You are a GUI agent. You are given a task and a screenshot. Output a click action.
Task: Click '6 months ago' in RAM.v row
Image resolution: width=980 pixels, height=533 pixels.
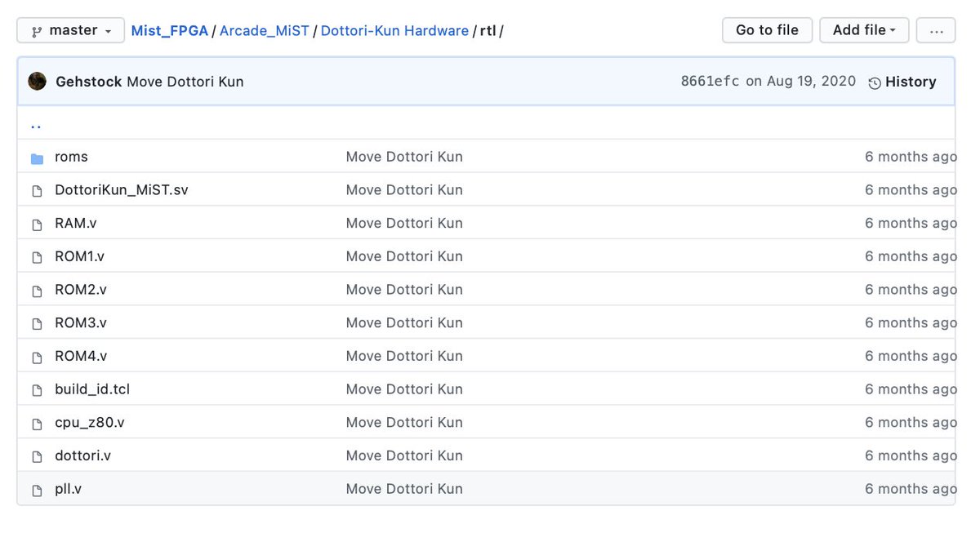[910, 223]
